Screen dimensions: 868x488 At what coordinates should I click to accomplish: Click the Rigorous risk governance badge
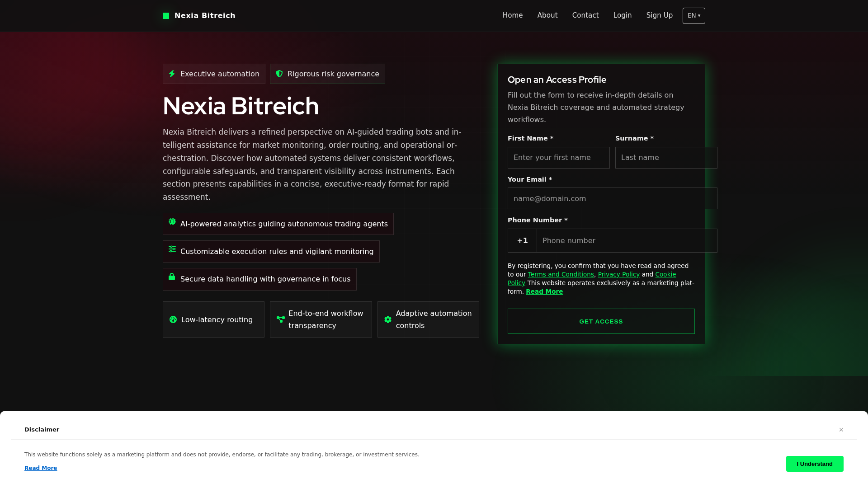(327, 74)
